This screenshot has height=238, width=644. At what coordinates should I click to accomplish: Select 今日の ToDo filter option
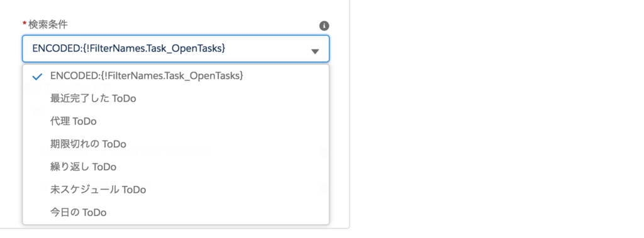(x=176, y=212)
